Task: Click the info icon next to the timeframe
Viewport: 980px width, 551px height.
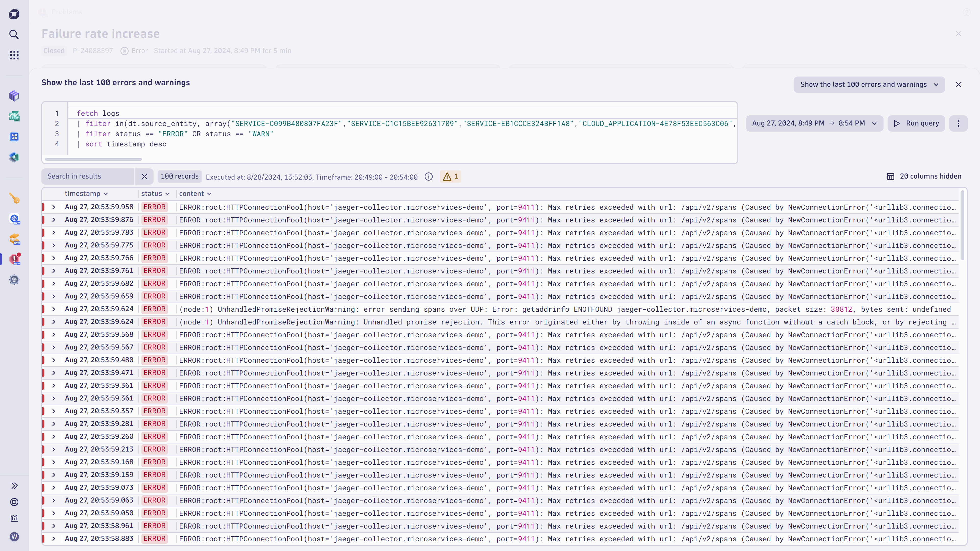Action: click(x=429, y=177)
